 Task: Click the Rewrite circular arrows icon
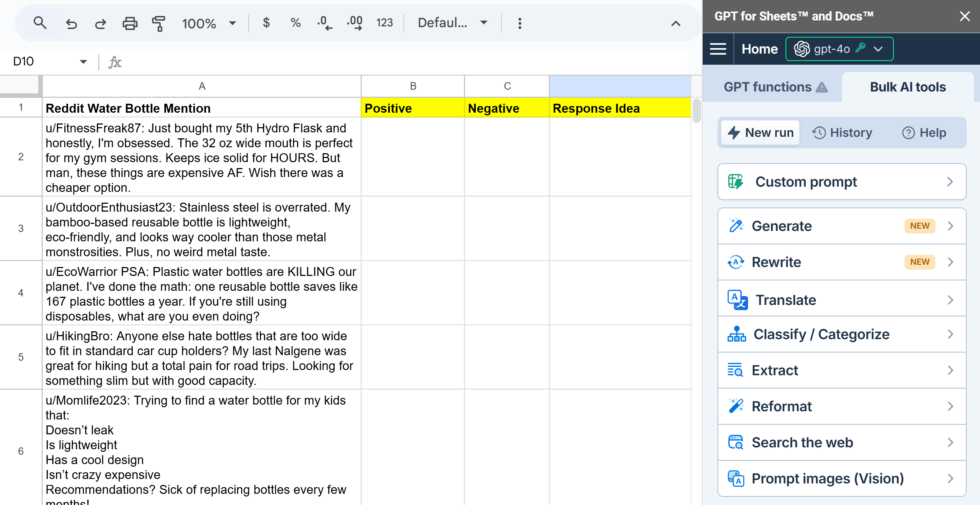coord(736,262)
